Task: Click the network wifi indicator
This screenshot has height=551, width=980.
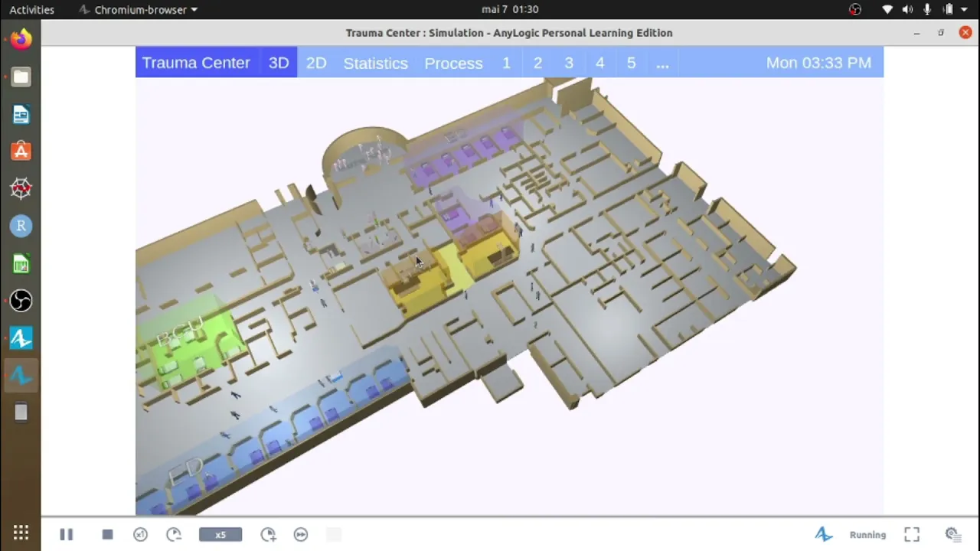Action: tap(887, 9)
